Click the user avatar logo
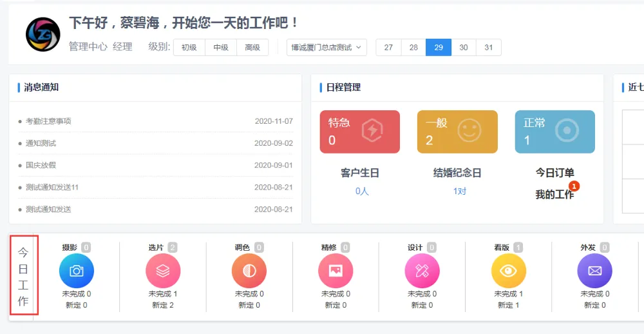 [x=43, y=34]
